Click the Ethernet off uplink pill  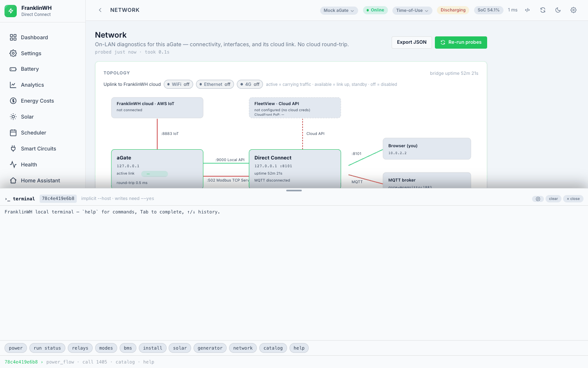[215, 84]
